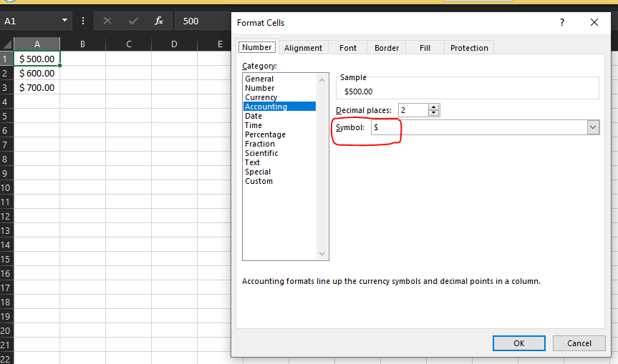Open the Insert Function fx icon
The height and width of the screenshot is (364, 618).
tap(159, 21)
